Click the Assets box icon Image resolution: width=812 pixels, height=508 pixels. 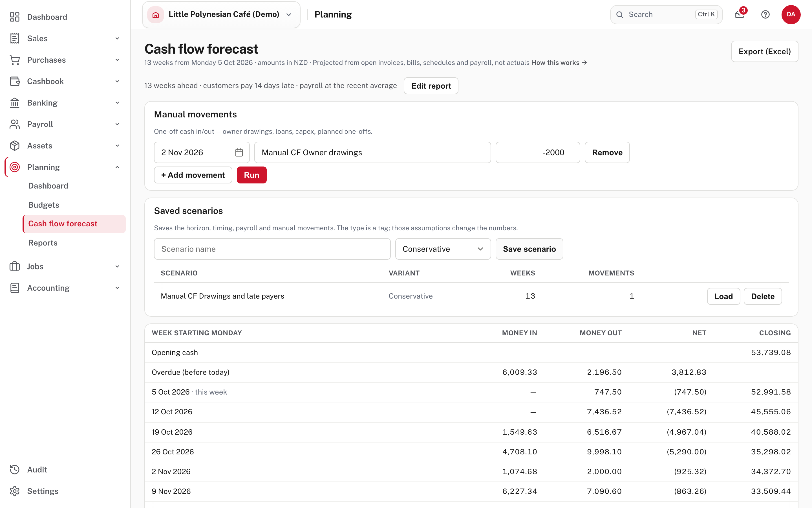(x=14, y=146)
